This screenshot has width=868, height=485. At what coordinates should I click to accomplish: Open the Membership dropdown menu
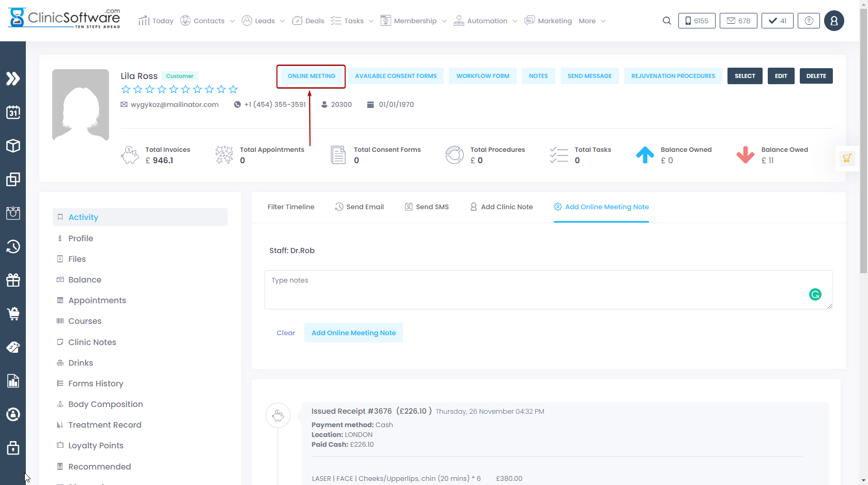pyautogui.click(x=414, y=21)
